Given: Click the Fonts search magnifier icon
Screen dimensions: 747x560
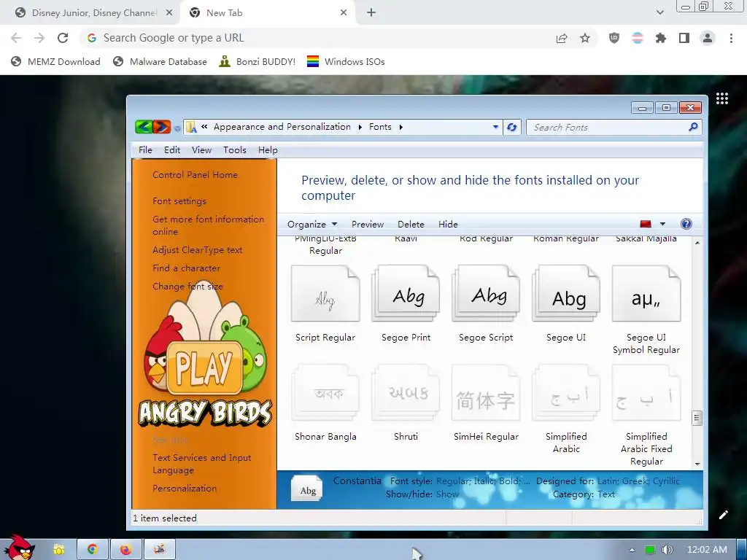Looking at the screenshot, I should tap(693, 127).
